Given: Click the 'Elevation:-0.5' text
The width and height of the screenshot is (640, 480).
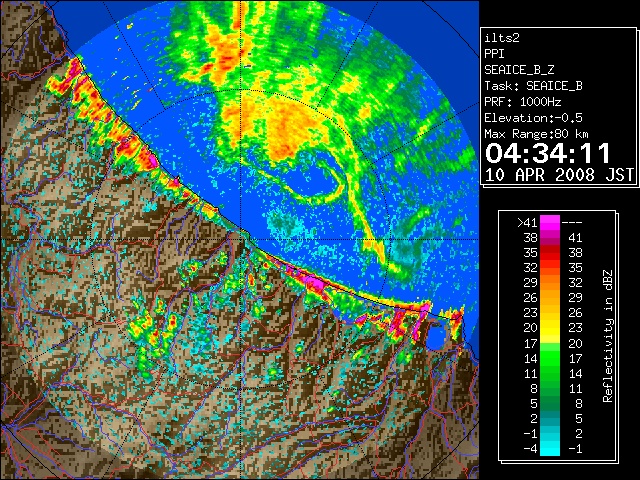Looking at the screenshot, I should tap(533, 118).
